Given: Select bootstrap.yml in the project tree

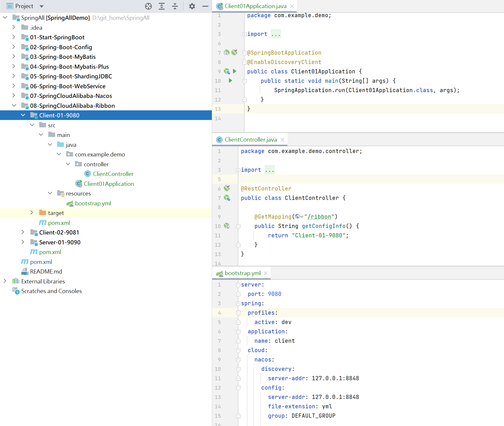Looking at the screenshot, I should pyautogui.click(x=93, y=203).
